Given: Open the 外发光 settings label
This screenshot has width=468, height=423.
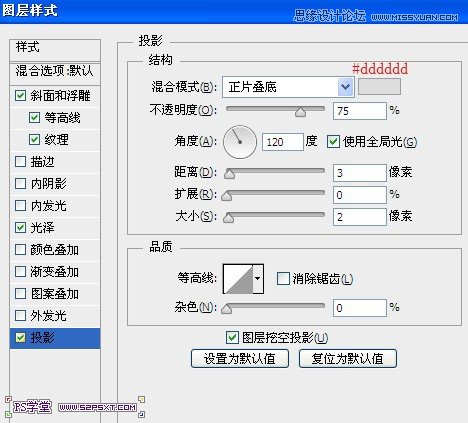Looking at the screenshot, I should [48, 316].
